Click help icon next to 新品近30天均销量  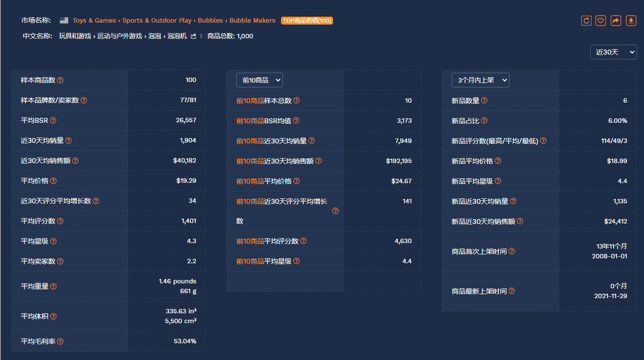coord(514,201)
